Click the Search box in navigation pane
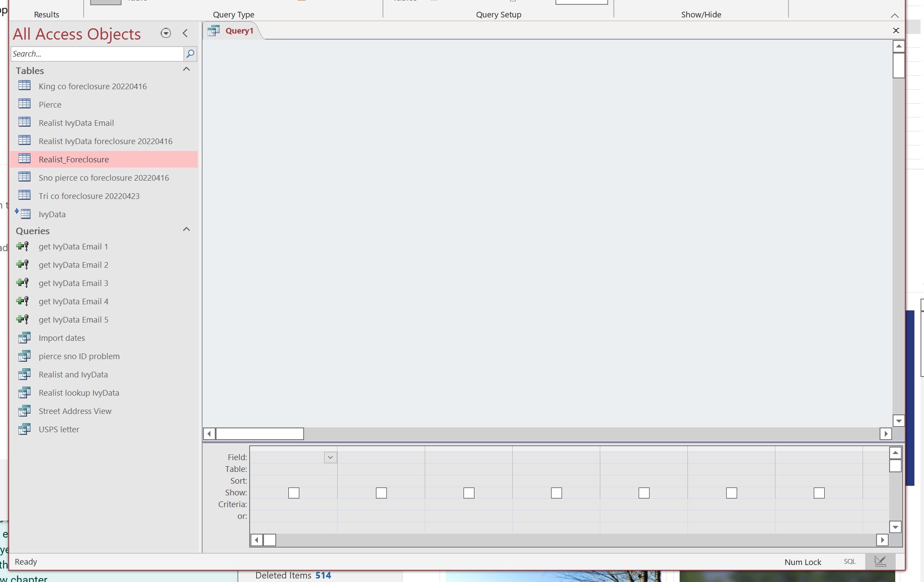Viewport: 924px width, 582px height. click(97, 54)
